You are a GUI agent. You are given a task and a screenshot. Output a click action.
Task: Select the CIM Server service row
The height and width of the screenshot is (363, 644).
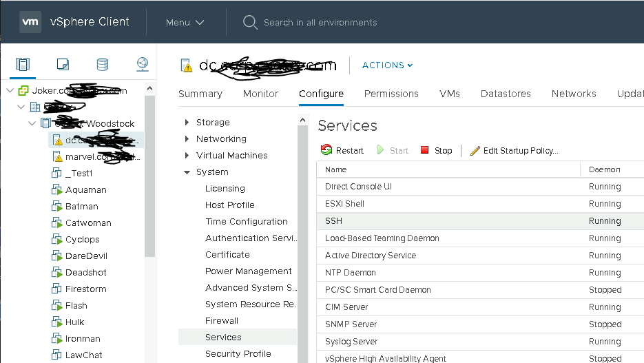[480, 307]
